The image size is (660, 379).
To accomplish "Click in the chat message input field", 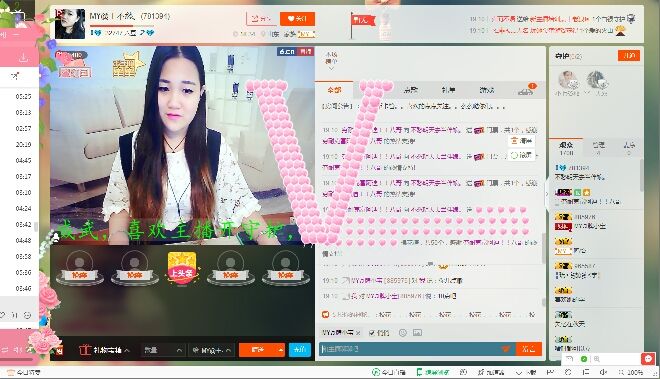I will pyautogui.click(x=409, y=349).
